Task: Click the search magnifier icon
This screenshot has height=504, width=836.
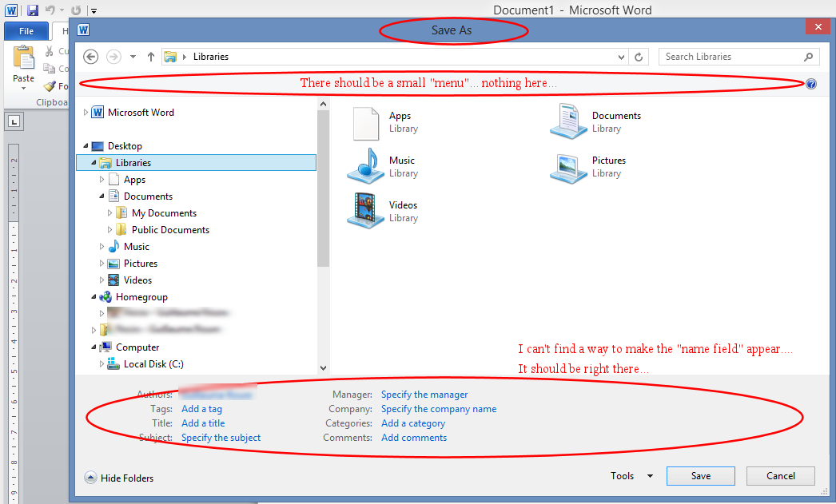Action: click(809, 57)
